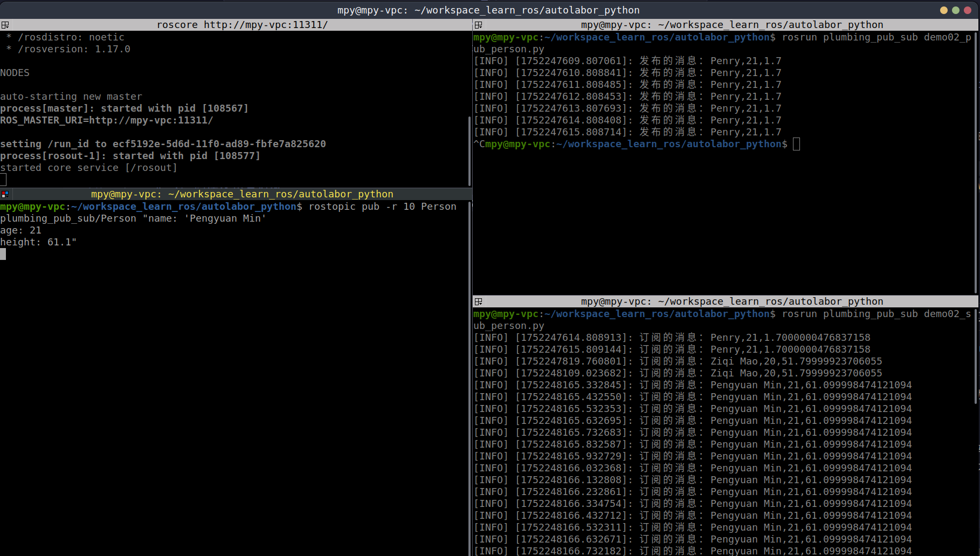Viewport: 980px width, 556px height.
Task: Click the scrollbar of the roscore pane
Action: click(x=470, y=151)
